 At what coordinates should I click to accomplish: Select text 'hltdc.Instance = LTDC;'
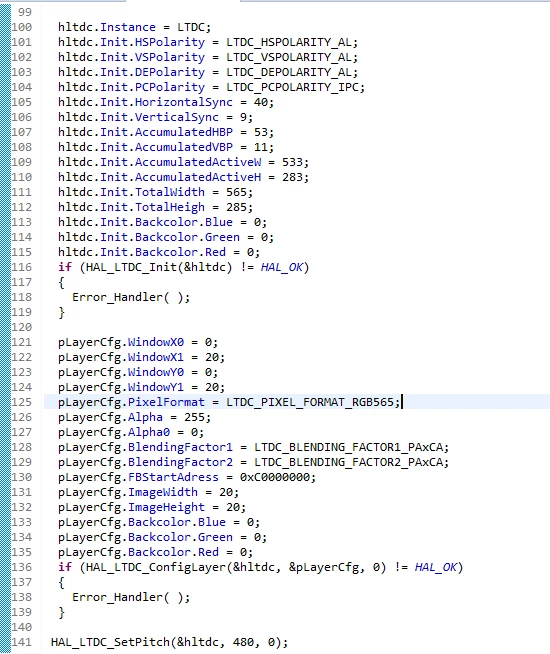[x=134, y=27]
